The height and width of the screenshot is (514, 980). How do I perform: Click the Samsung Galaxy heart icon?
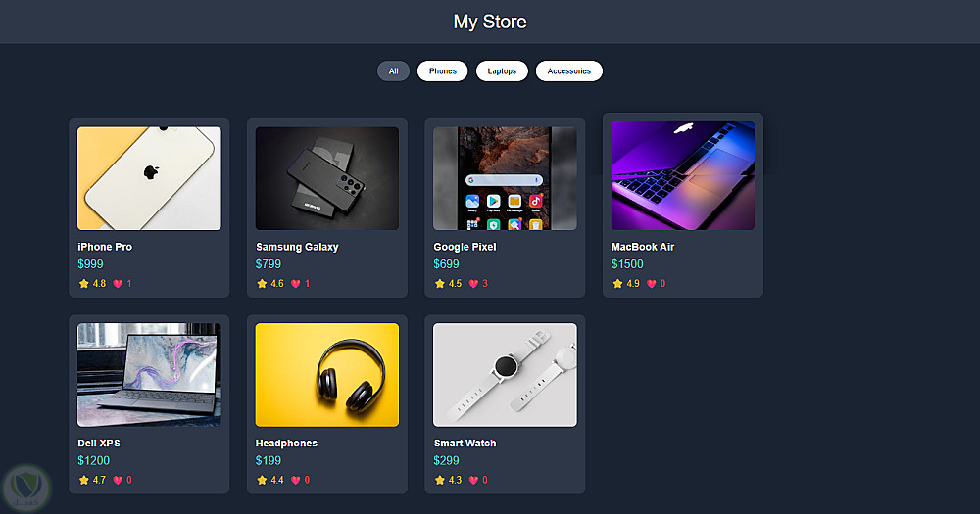[x=296, y=284]
